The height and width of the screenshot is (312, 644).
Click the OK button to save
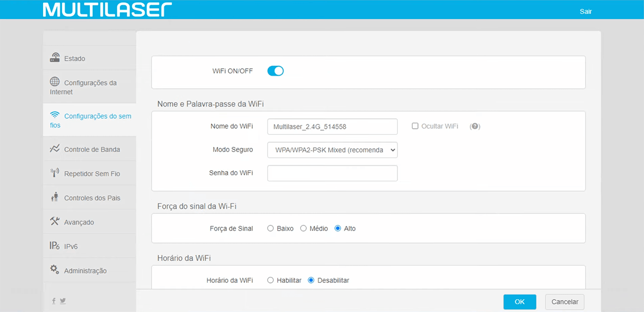coord(519,302)
